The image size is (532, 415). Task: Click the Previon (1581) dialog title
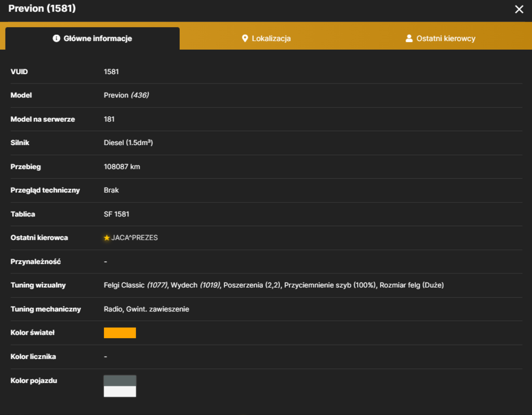(42, 8)
